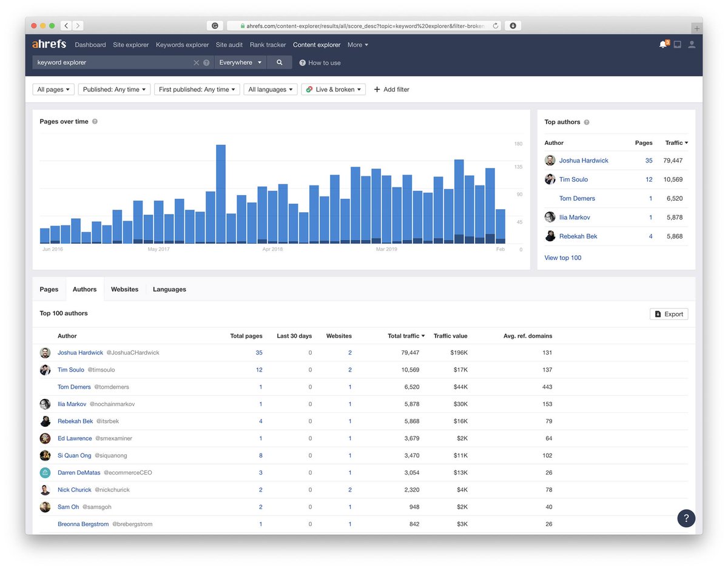Click the Add filter button
The image size is (728, 568).
click(x=391, y=89)
